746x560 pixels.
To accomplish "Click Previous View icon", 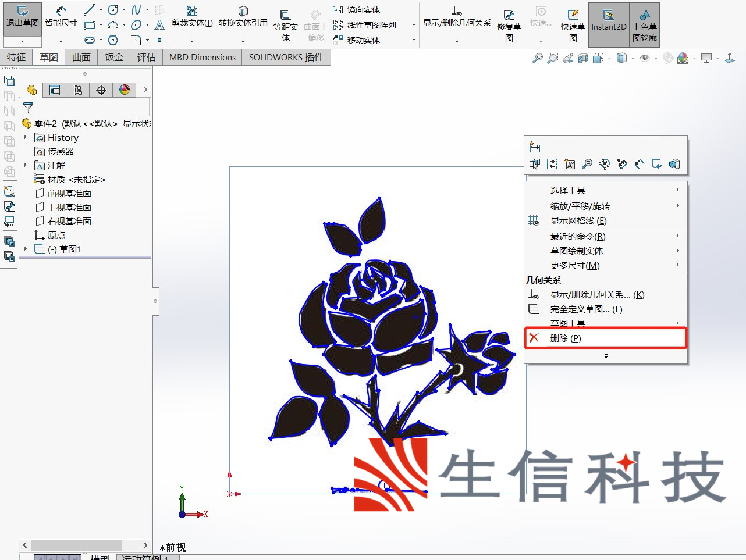I will pyautogui.click(x=568, y=58).
